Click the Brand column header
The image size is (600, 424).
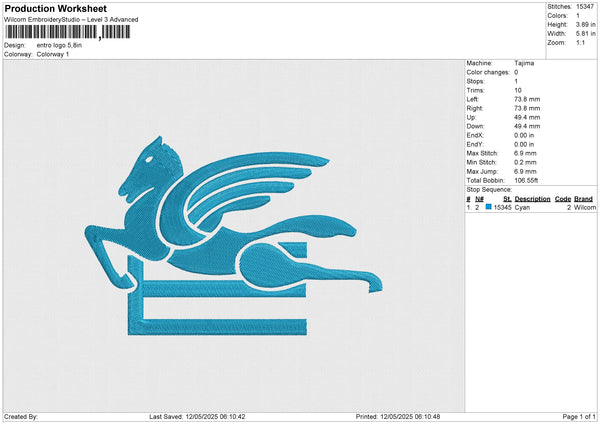585,199
